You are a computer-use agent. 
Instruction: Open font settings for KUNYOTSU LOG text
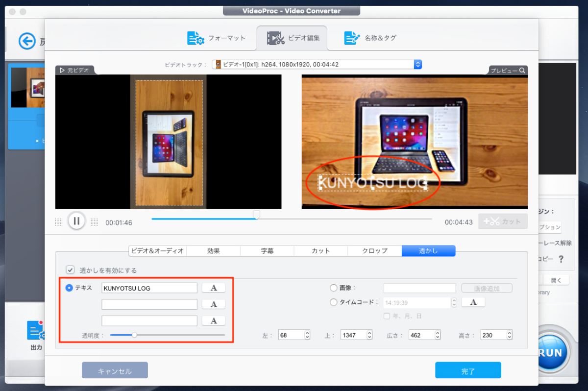pyautogui.click(x=214, y=288)
